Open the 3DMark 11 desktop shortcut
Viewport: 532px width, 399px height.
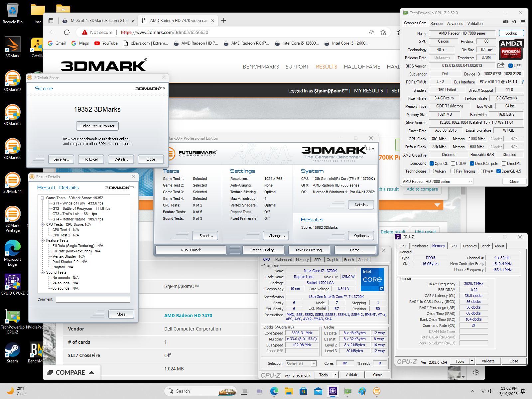tap(13, 183)
